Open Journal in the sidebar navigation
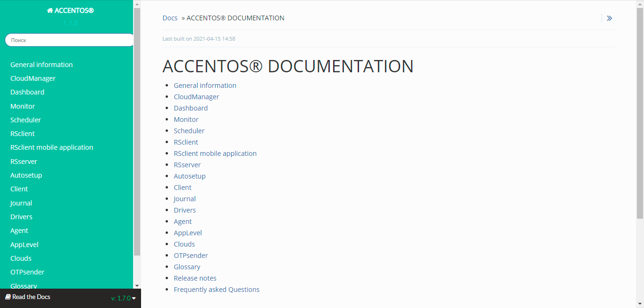 [21, 203]
